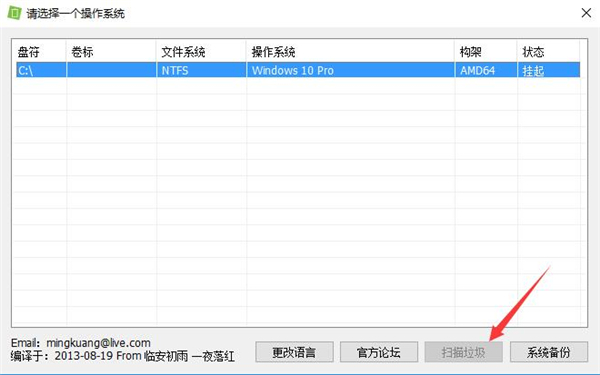600x375 pixels.
Task: Click the 构架 column header
Action: click(486, 52)
